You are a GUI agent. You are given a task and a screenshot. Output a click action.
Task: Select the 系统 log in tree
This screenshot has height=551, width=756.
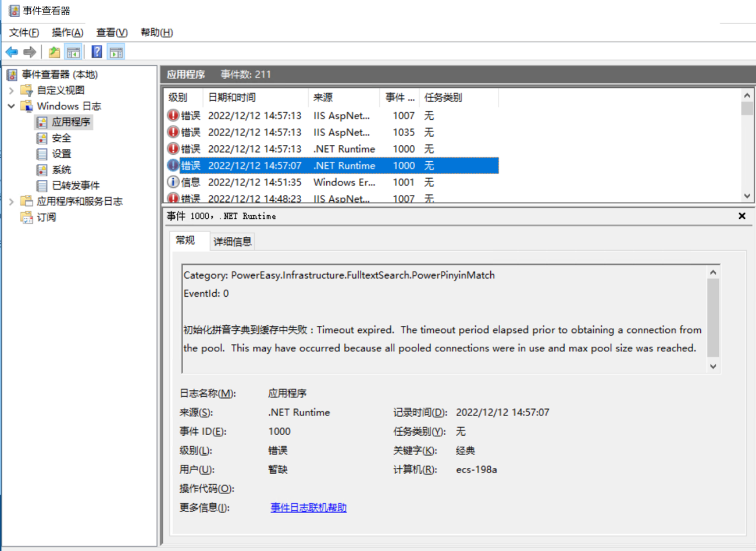[61, 170]
